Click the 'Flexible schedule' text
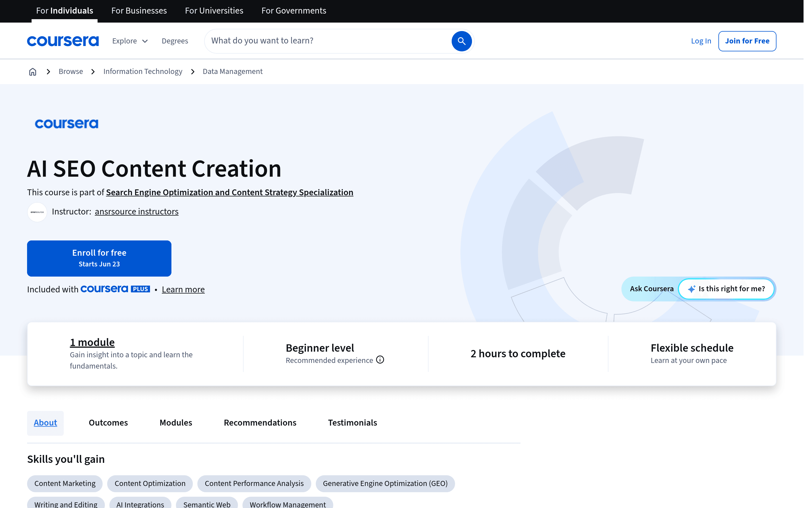This screenshot has height=508, width=812. pyautogui.click(x=692, y=348)
